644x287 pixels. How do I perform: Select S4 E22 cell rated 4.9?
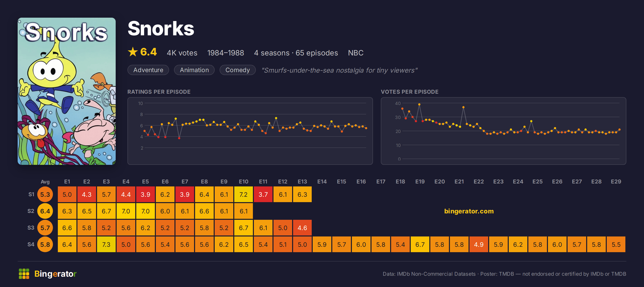click(x=479, y=245)
